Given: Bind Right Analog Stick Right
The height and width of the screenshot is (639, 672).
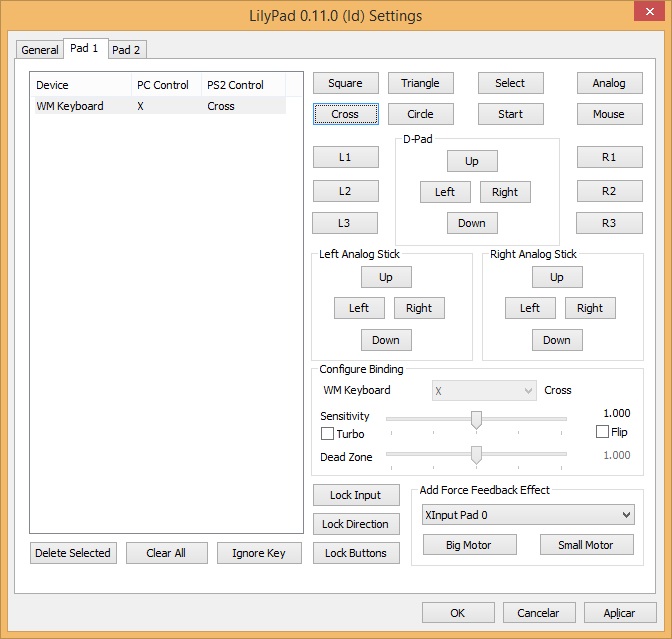Looking at the screenshot, I should coord(590,308).
